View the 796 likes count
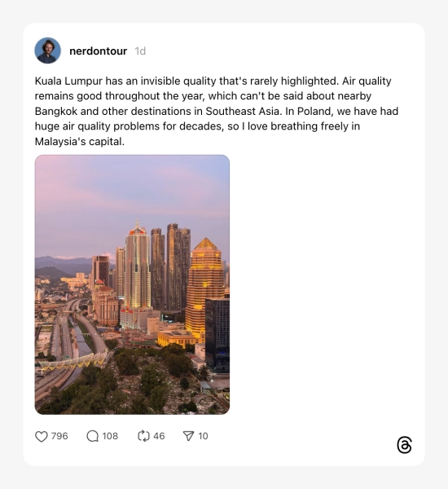 59,436
